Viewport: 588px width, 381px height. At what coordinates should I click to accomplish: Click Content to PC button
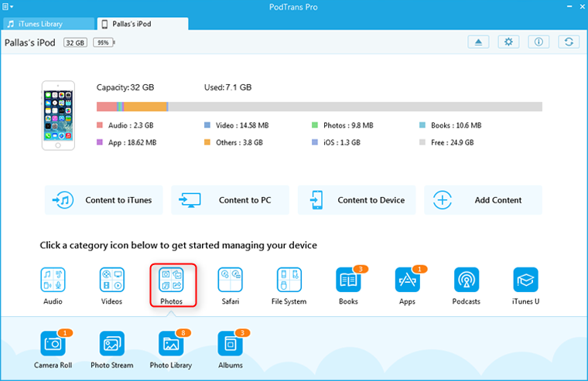tap(231, 200)
